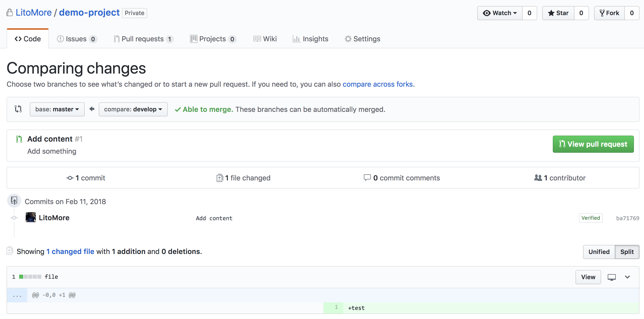Follow the compare across forks link
Image resolution: width=644 pixels, height=319 pixels.
point(377,84)
